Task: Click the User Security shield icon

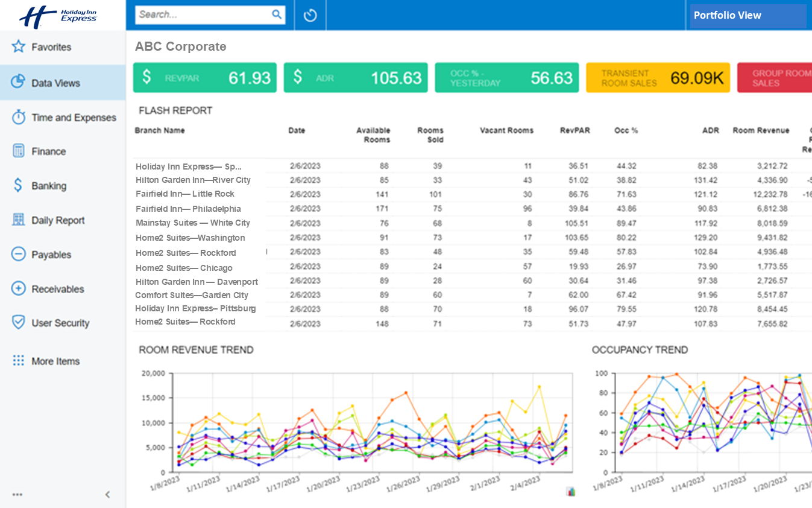Action: [19, 322]
